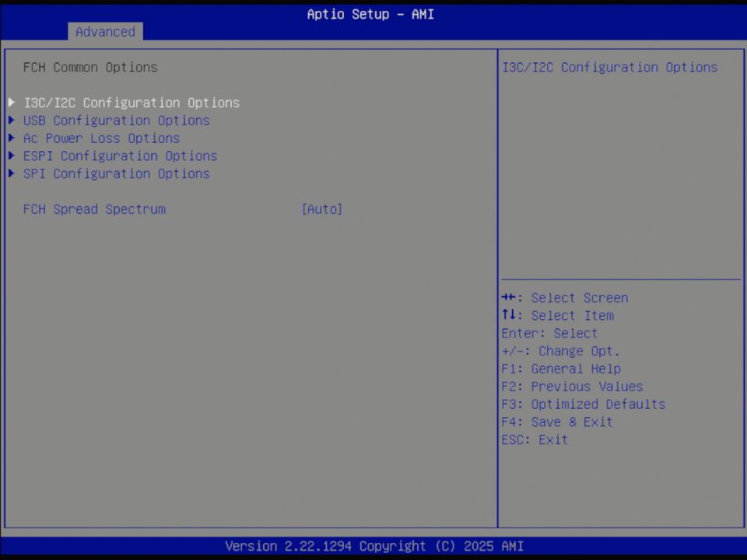Select the Ac Power Loss Options entry

(101, 138)
